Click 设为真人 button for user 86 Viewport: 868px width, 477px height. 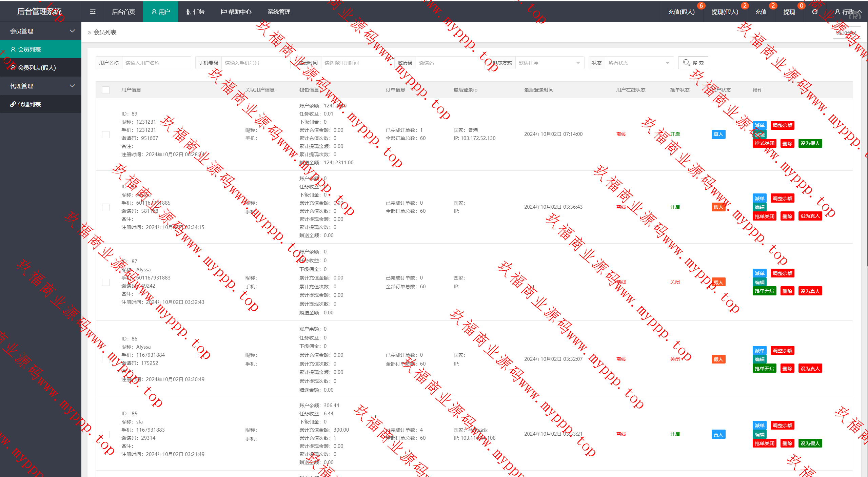pos(810,368)
